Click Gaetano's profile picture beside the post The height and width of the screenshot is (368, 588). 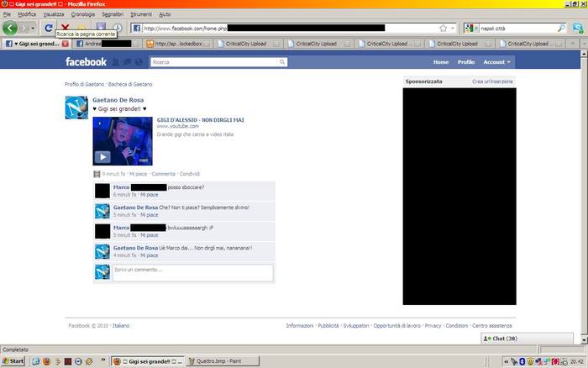click(76, 108)
